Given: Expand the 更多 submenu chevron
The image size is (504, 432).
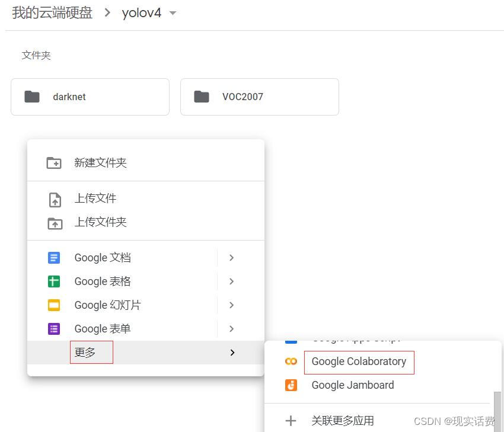Looking at the screenshot, I should tap(232, 352).
